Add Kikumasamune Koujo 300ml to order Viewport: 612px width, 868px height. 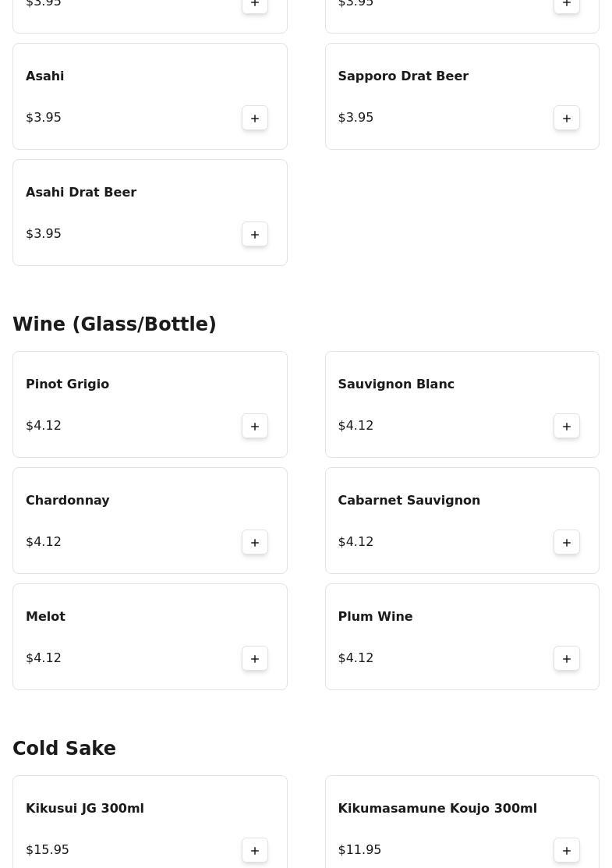click(x=567, y=850)
